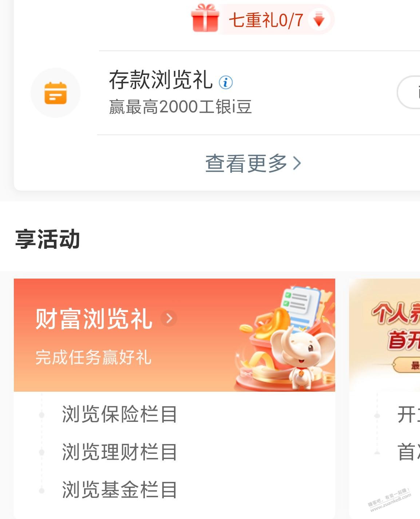
Task: Tap the 存款浏览礼 title
Action: [x=161, y=80]
